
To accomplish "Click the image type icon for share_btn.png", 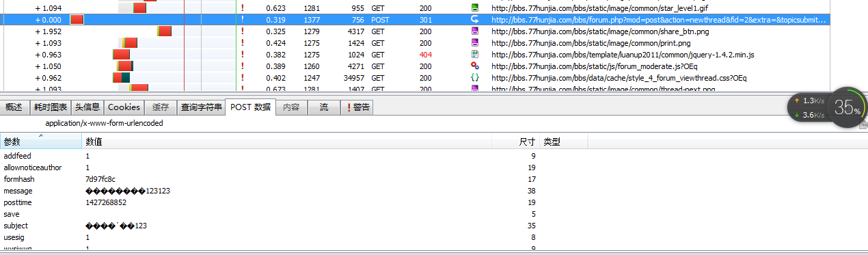I will point(475,31).
